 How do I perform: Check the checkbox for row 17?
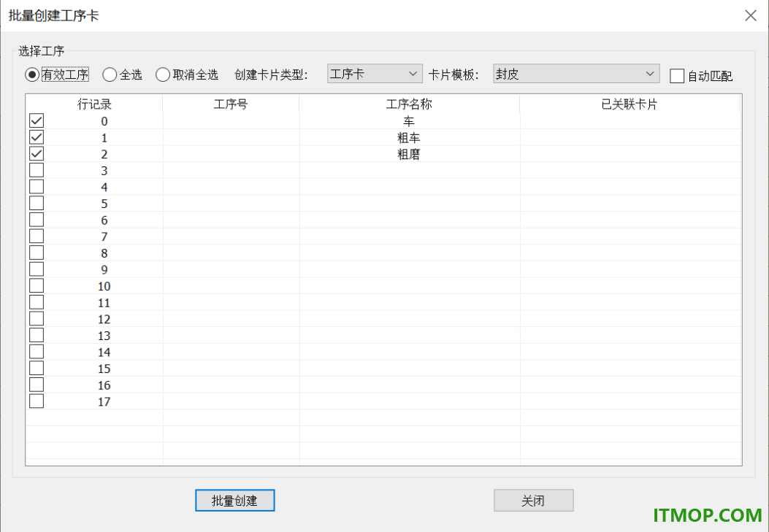tap(37, 401)
